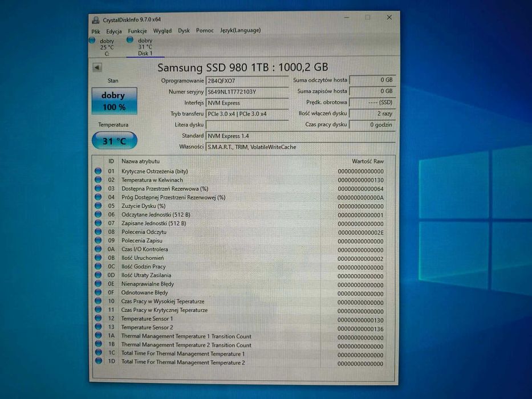This screenshot has width=532, height=399.
Task: Click the Własności field with S.M.A.R.T., TRIM
Action: click(300, 147)
